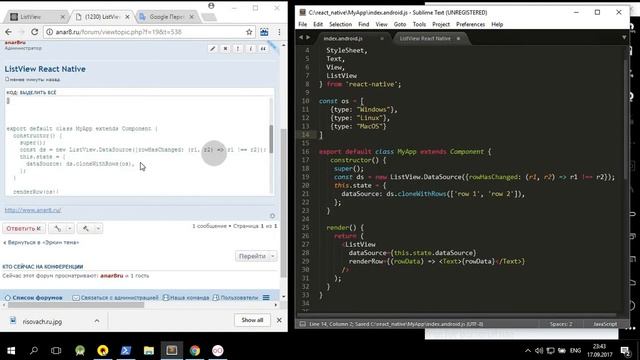Click the delete post X icon
The width and height of the screenshot is (640, 360).
coord(225,49)
